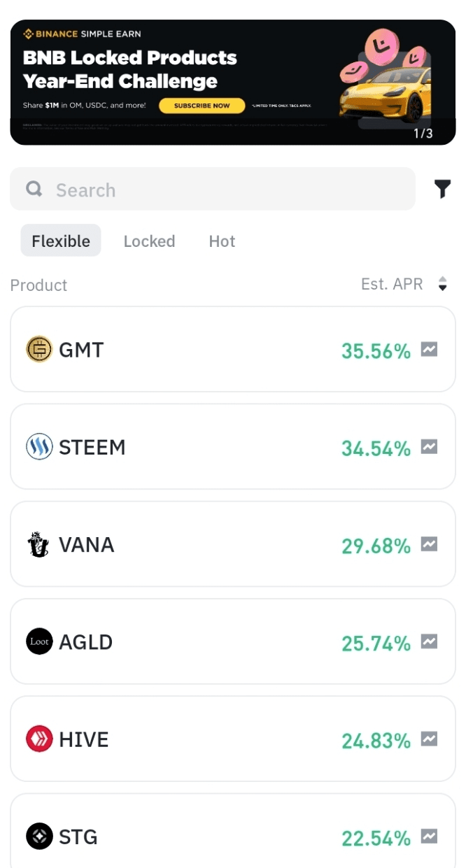The image size is (473, 868).
Task: Open the VANA APR chart icon
Action: point(429,543)
